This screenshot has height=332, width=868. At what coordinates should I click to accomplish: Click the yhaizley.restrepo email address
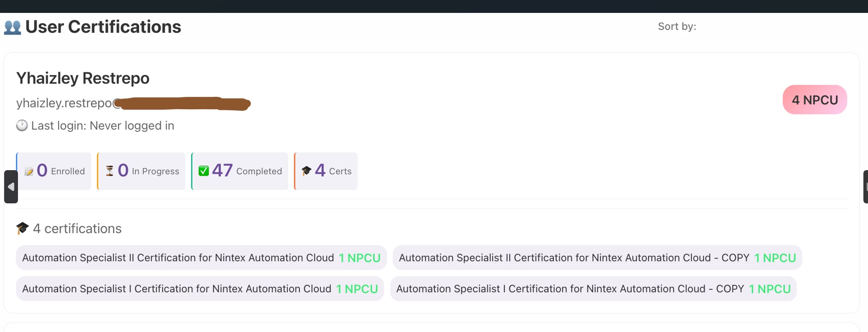pyautogui.click(x=134, y=103)
